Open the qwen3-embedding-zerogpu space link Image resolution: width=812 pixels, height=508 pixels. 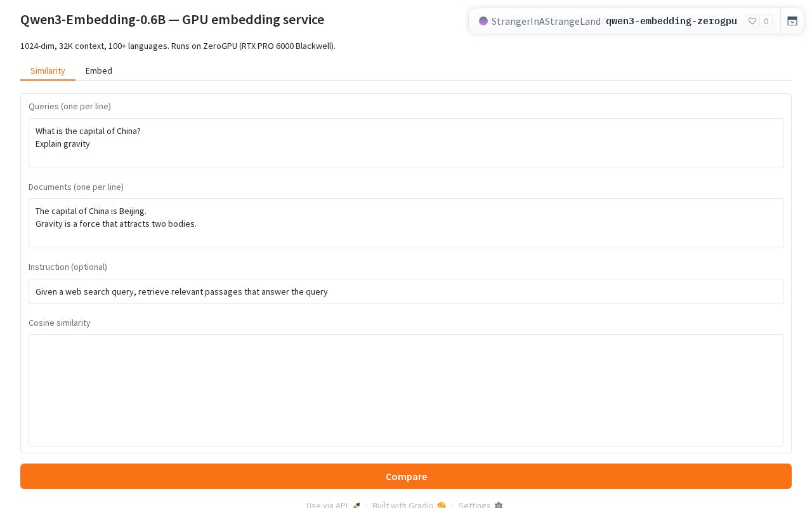[x=671, y=21]
